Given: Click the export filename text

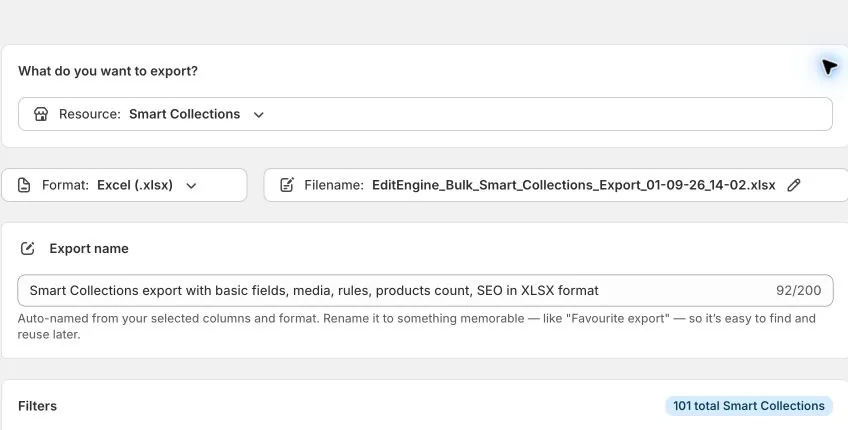Looking at the screenshot, I should pyautogui.click(x=573, y=185).
